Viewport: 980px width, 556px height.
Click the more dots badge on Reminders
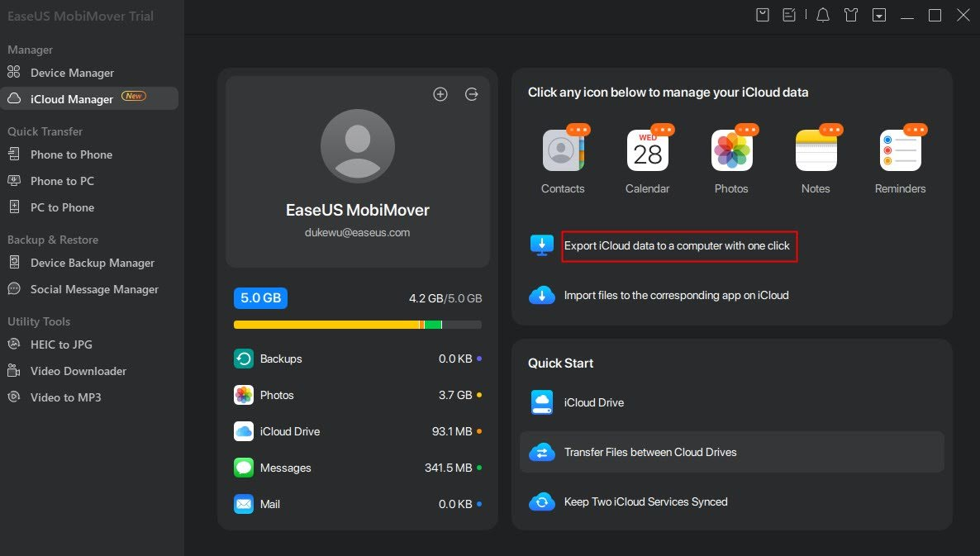916,130
